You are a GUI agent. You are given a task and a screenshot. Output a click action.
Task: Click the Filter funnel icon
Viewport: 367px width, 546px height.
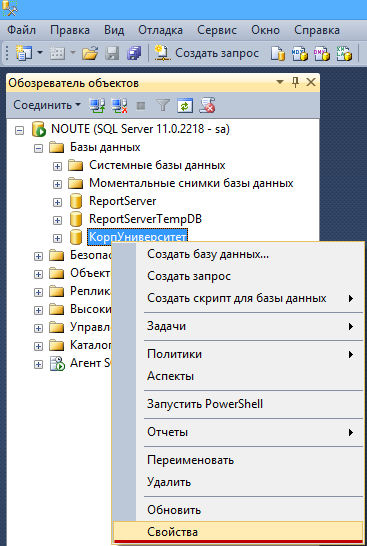pos(163,105)
